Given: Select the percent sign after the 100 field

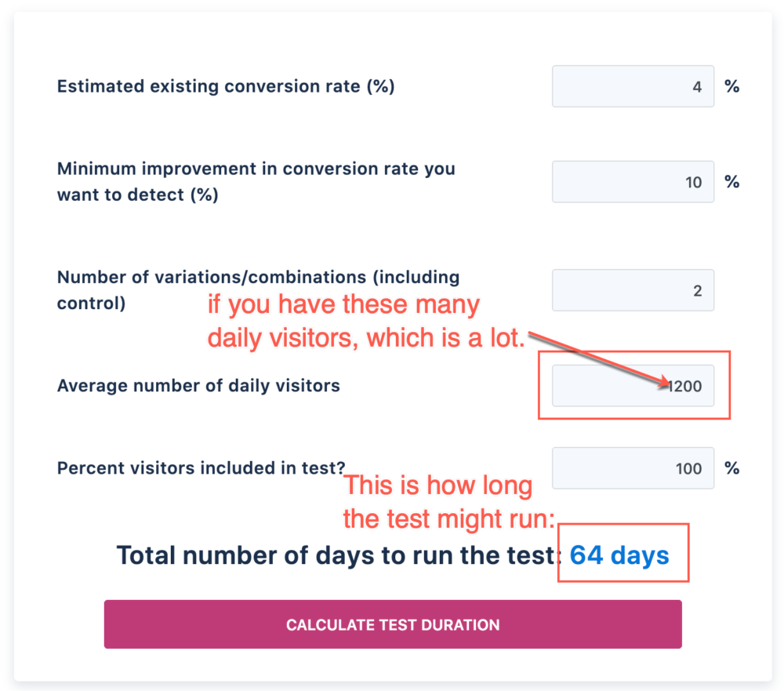Looking at the screenshot, I should point(731,467).
